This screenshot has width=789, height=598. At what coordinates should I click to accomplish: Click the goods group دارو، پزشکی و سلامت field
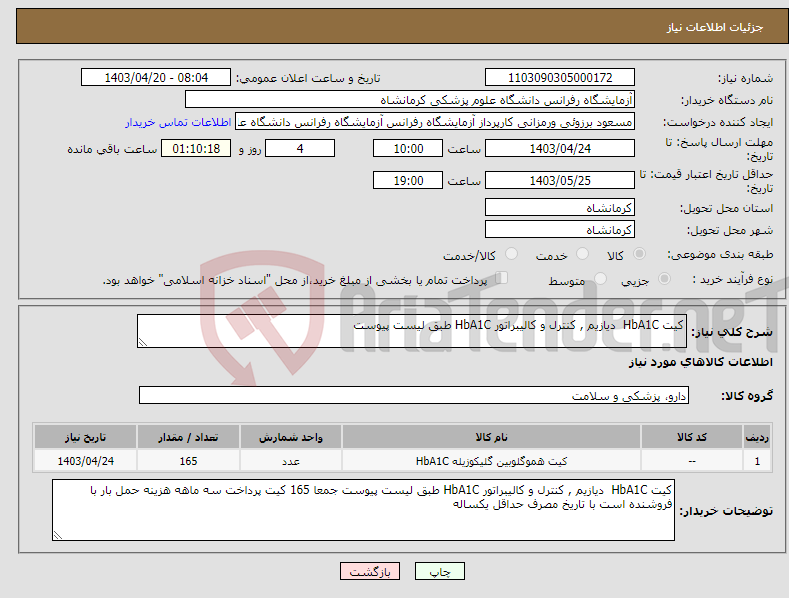414,396
